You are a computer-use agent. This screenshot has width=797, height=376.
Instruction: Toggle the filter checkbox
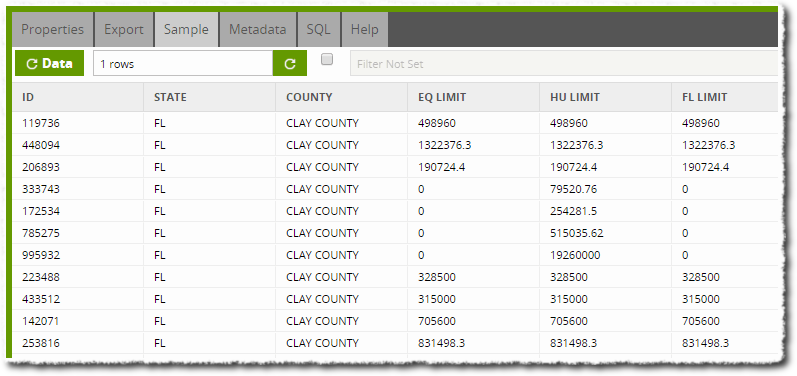click(327, 59)
